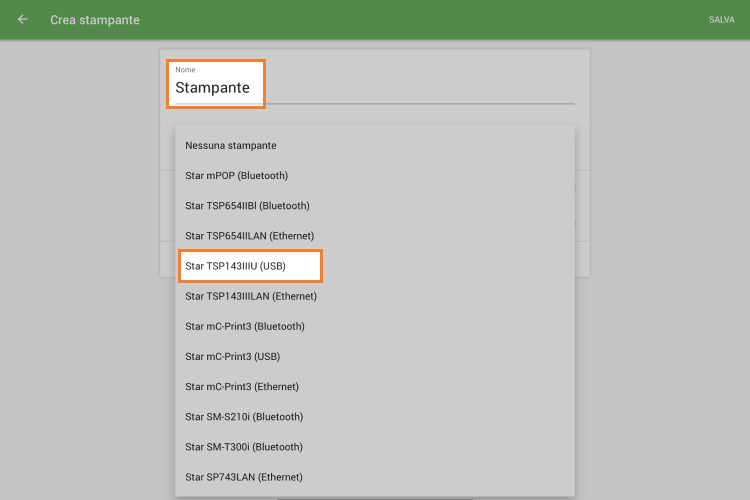Viewport: 750px width, 500px height.
Task: Go back using the arrow icon
Action: tap(23, 20)
